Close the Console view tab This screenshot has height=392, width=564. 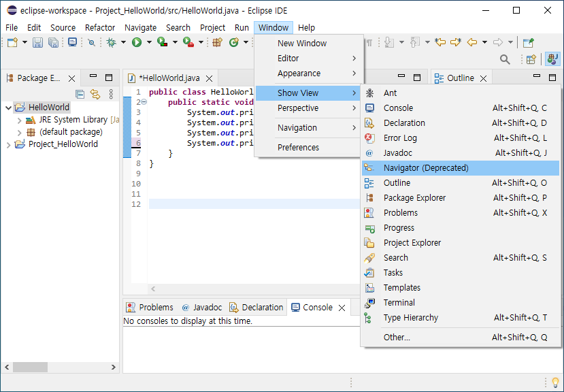click(x=342, y=308)
